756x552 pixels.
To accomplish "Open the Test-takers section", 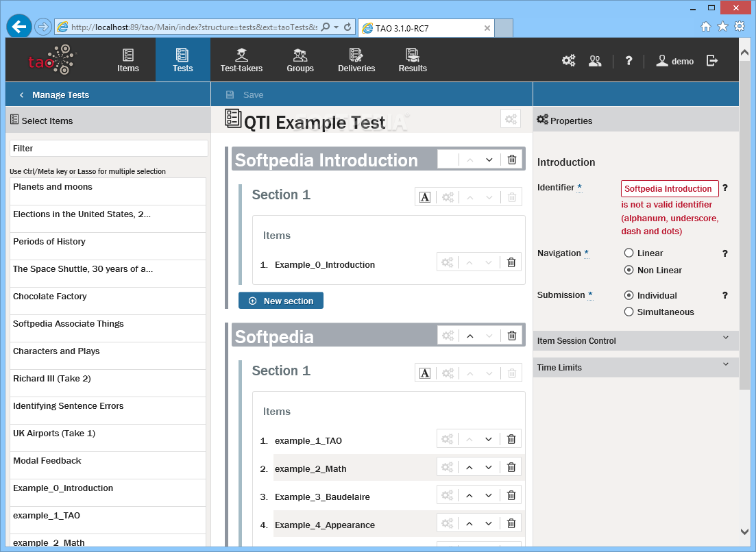I will click(x=241, y=60).
